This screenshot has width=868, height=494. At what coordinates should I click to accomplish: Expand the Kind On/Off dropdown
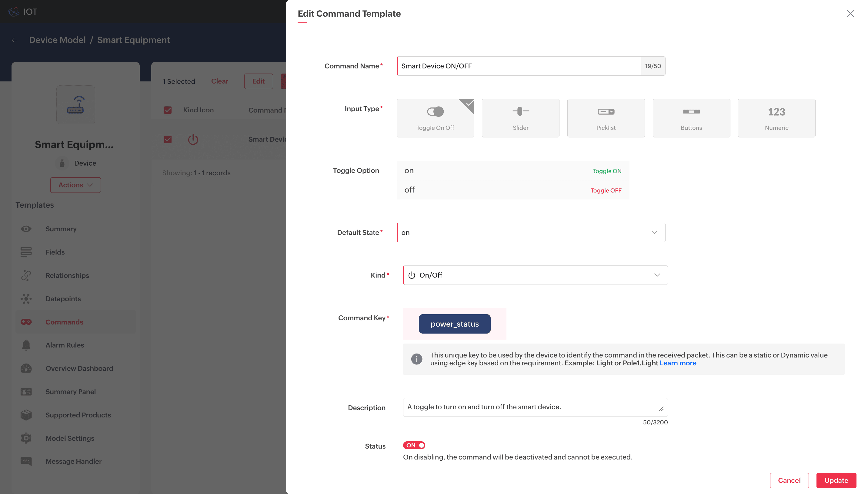pos(535,275)
